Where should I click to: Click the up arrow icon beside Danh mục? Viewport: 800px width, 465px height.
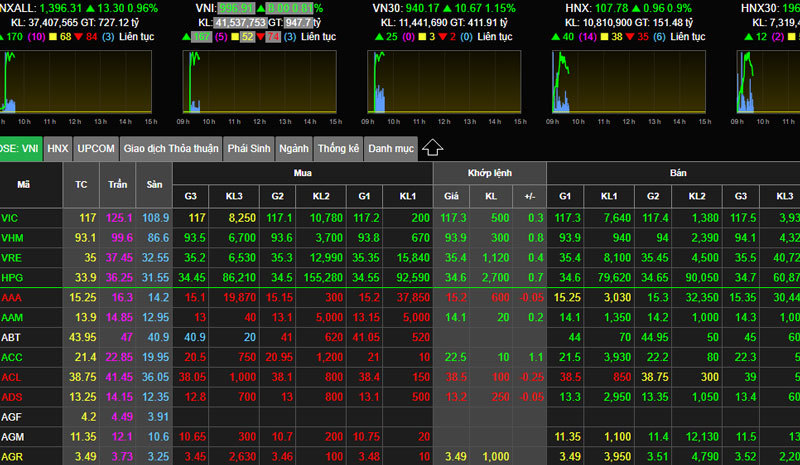(x=432, y=148)
